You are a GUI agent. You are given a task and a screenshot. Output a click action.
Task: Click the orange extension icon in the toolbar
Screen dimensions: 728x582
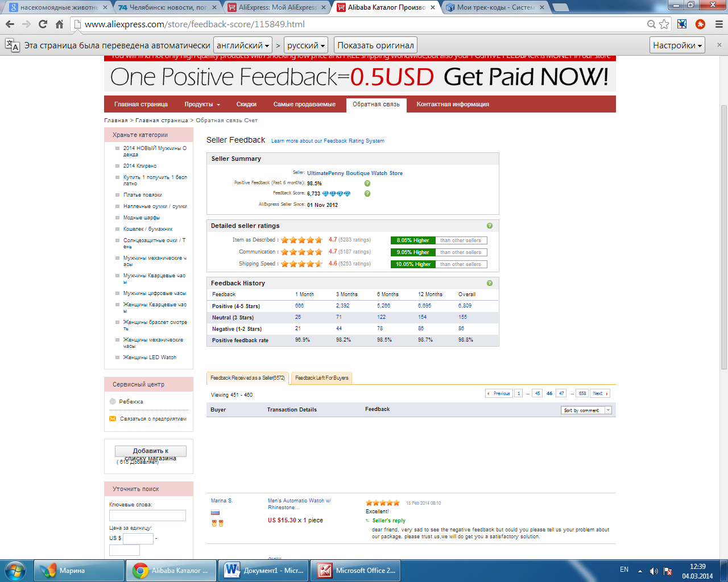(700, 24)
